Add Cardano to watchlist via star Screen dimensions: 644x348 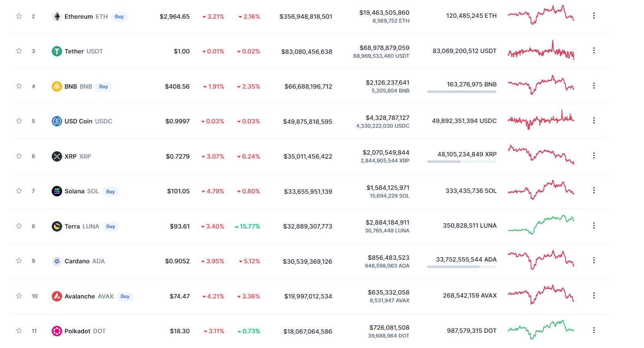pos(19,261)
